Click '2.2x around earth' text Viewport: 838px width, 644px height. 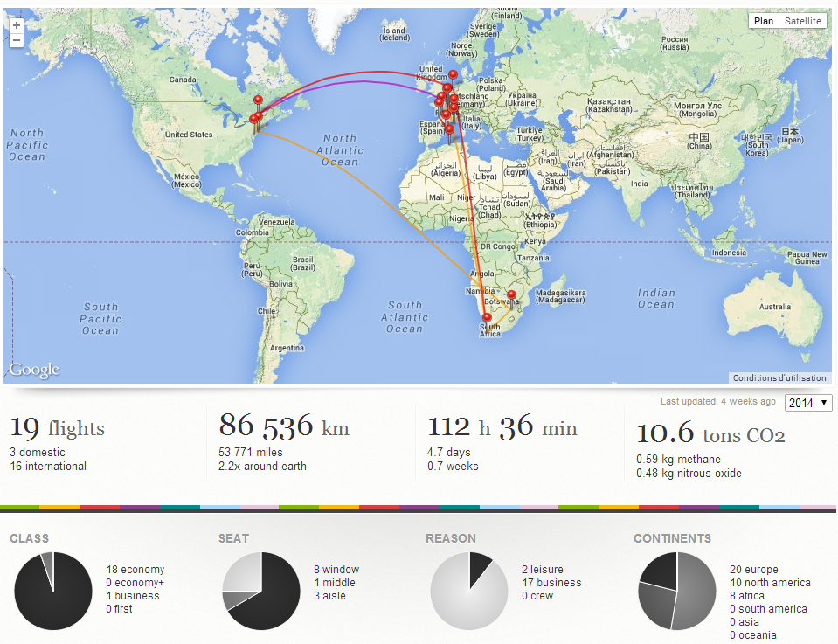[262, 466]
